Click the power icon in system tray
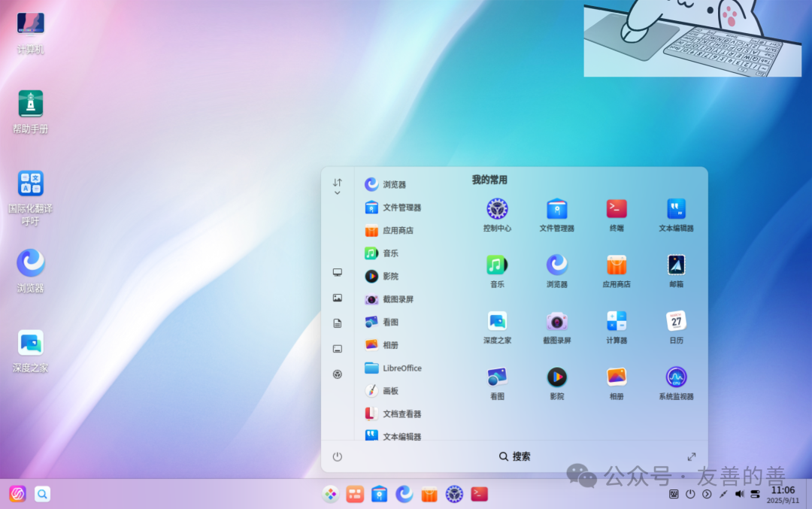 tap(690, 494)
